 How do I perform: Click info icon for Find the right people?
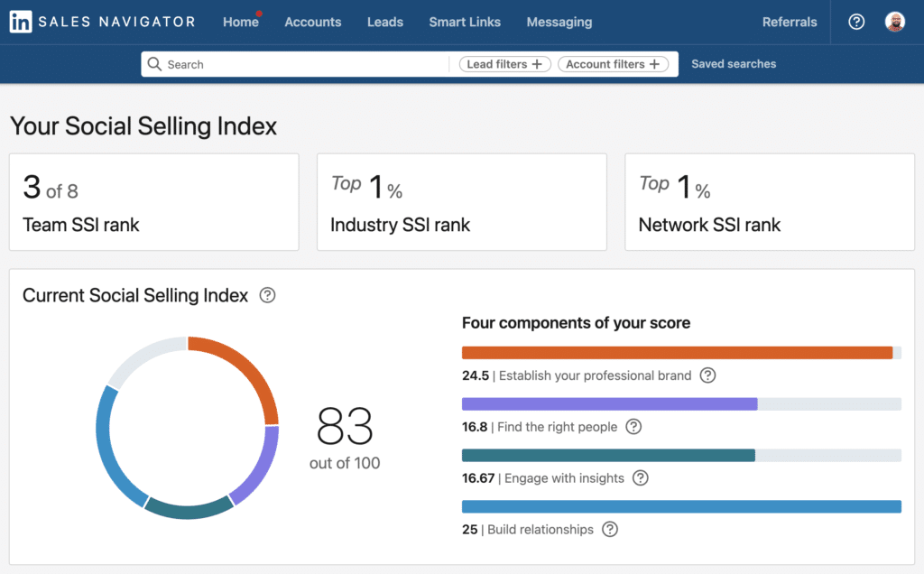633,427
